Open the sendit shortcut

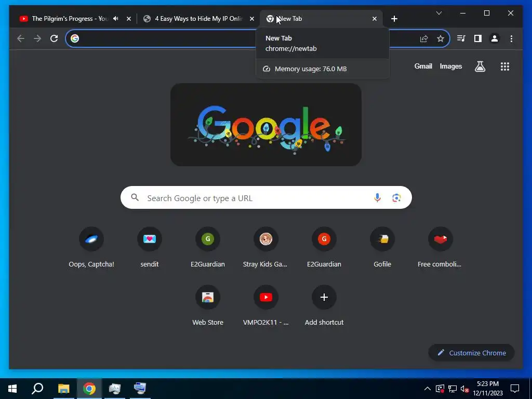click(150, 248)
